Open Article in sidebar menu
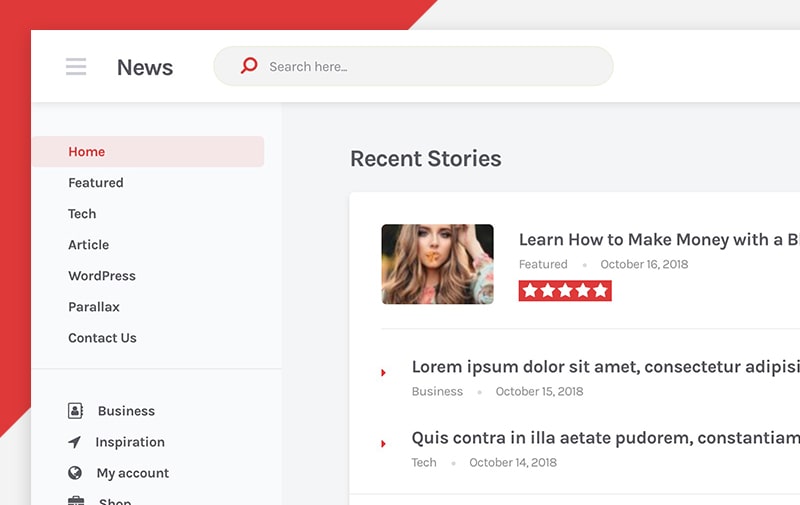This screenshot has height=505, width=800. (89, 245)
